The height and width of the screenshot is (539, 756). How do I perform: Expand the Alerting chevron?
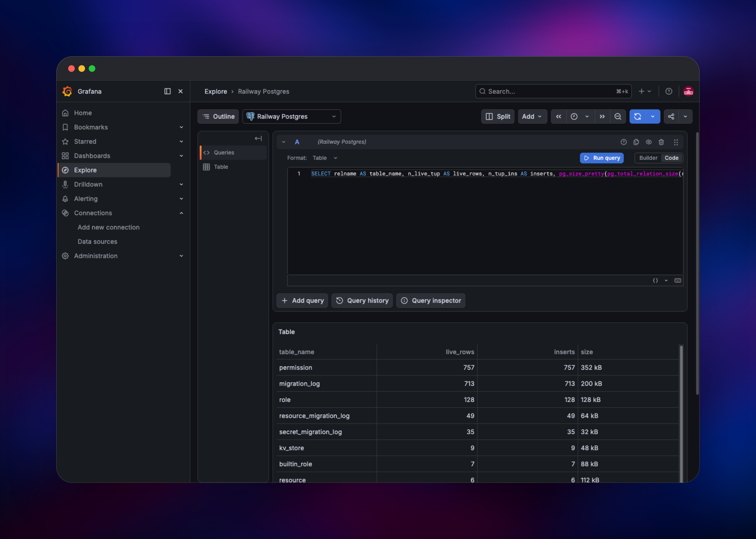click(181, 199)
